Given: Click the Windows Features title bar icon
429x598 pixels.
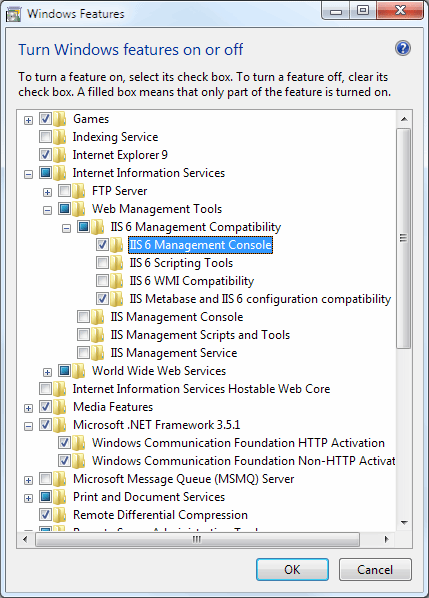Looking at the screenshot, I should (13, 14).
